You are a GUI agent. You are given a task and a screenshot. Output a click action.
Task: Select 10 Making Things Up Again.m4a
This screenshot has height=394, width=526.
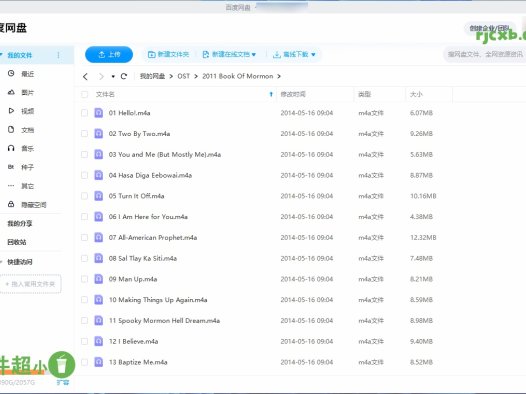click(x=158, y=300)
